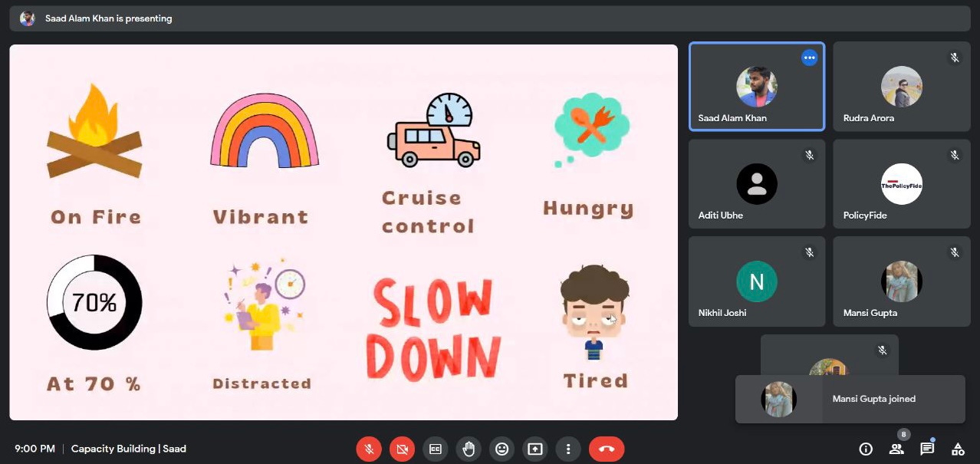The width and height of the screenshot is (980, 464).
Task: Click the 'Capacity Building | Saad' meeting title
Action: 129,449
